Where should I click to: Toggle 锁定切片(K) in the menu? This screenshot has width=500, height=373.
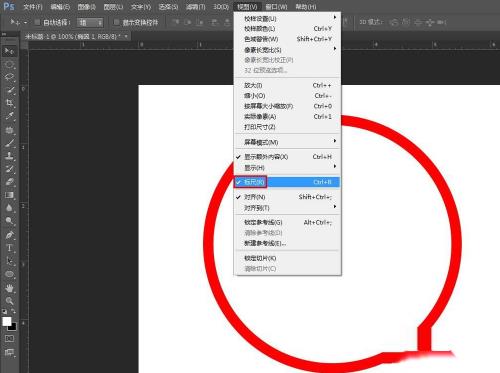pos(287,258)
